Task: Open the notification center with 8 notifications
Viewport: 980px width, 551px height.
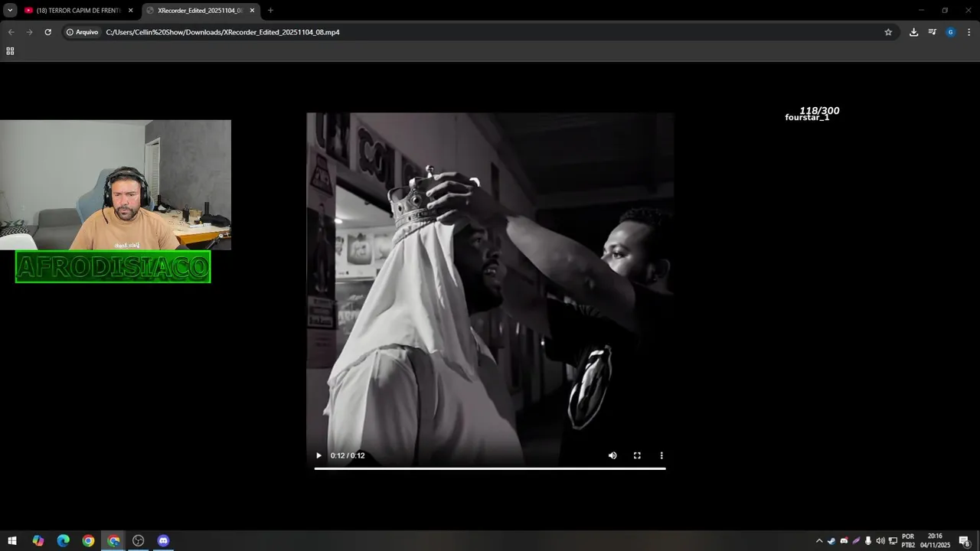Action: pos(965,541)
